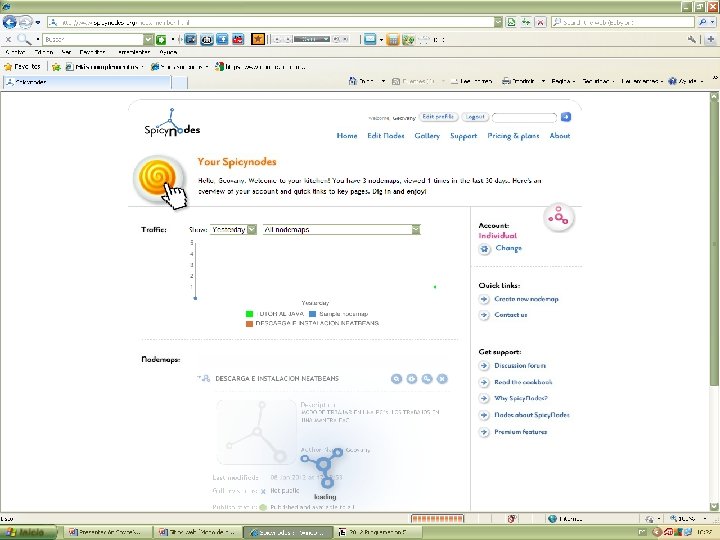Open the Edición menu
Viewport: 720px width, 540px height.
44,52
